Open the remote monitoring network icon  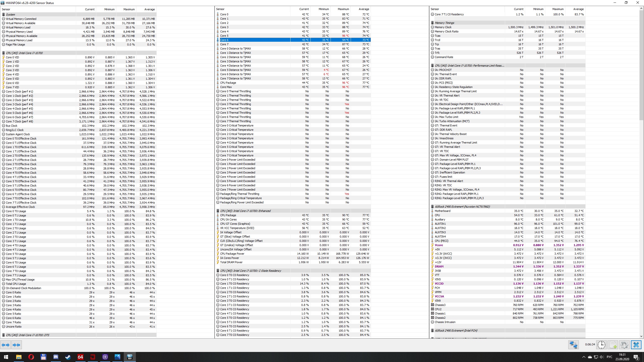point(573,345)
